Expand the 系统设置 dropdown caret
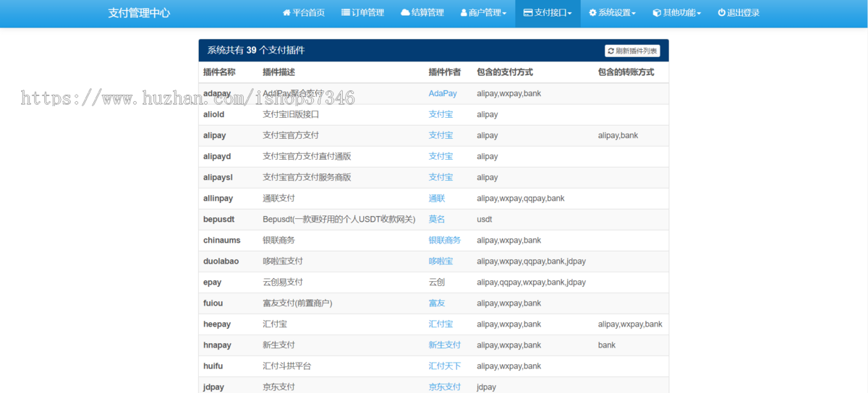 pos(634,14)
